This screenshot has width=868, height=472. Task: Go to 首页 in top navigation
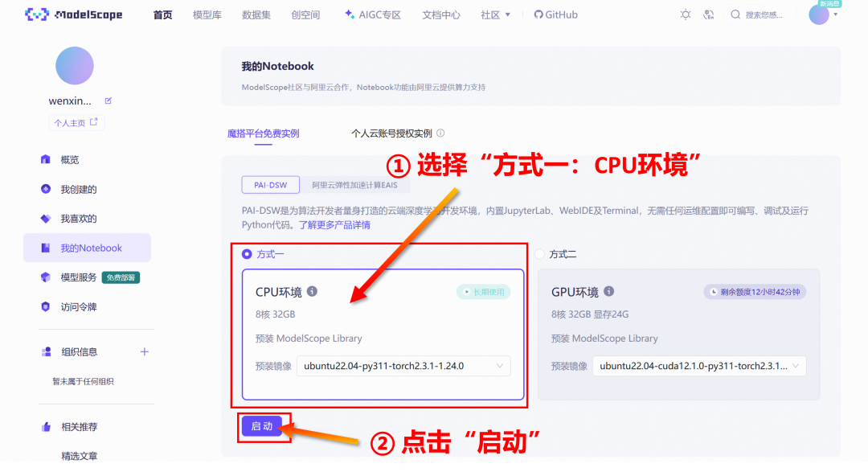[162, 15]
